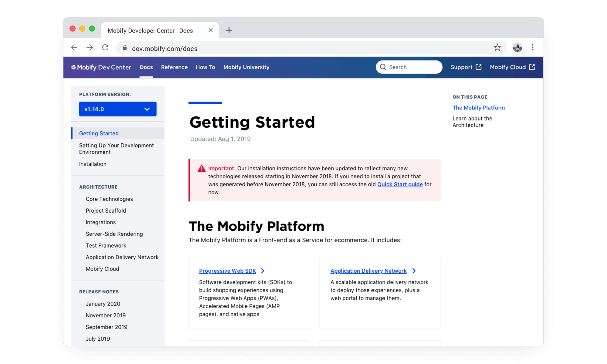Click the How To menu item
This screenshot has width=607, height=364.
[205, 67]
